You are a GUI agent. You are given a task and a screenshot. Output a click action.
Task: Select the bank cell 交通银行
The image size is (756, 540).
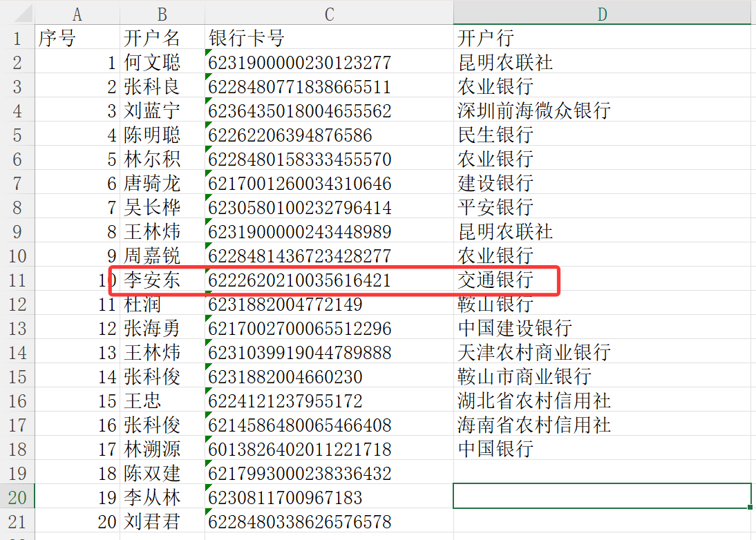point(602,280)
